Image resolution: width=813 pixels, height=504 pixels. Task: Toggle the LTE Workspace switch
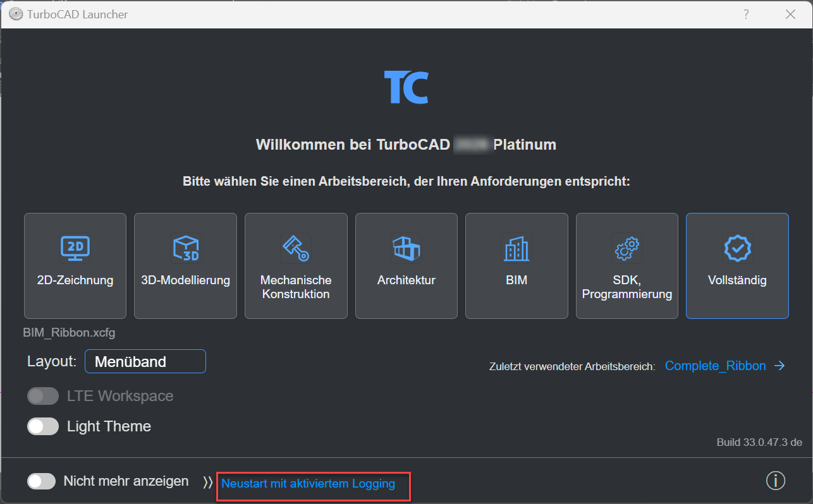tap(43, 396)
